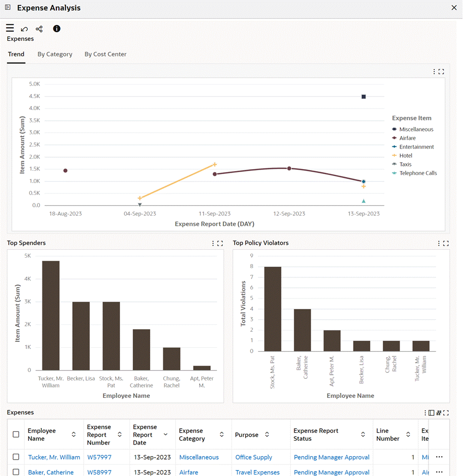Sort by Expense Category column
466x476 pixels.
[222, 434]
